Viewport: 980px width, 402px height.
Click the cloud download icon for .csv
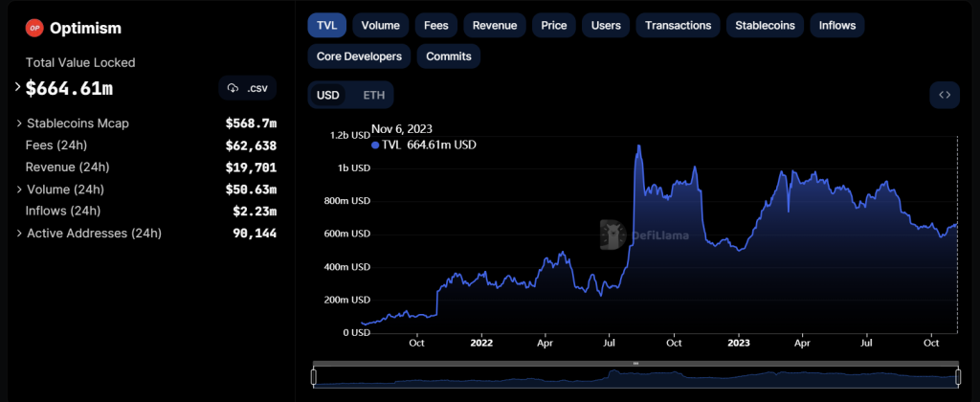point(234,88)
